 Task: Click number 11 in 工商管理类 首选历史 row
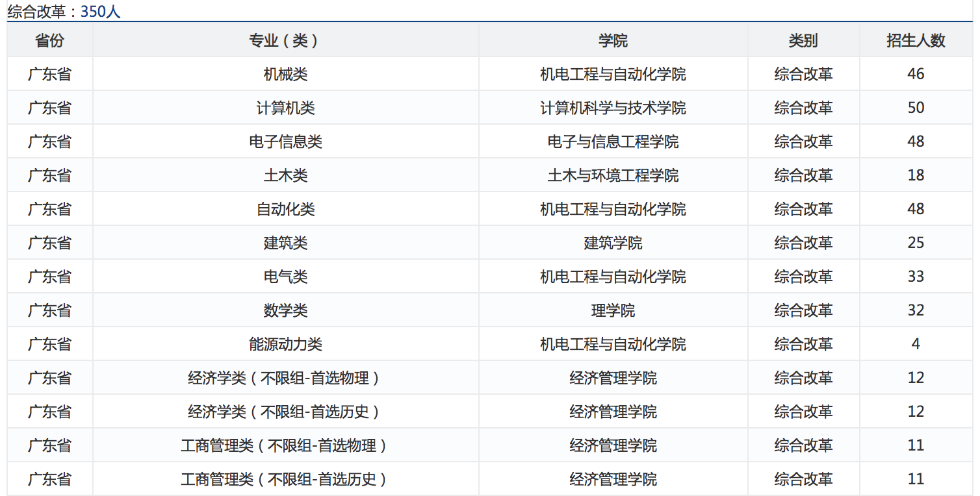tap(916, 479)
